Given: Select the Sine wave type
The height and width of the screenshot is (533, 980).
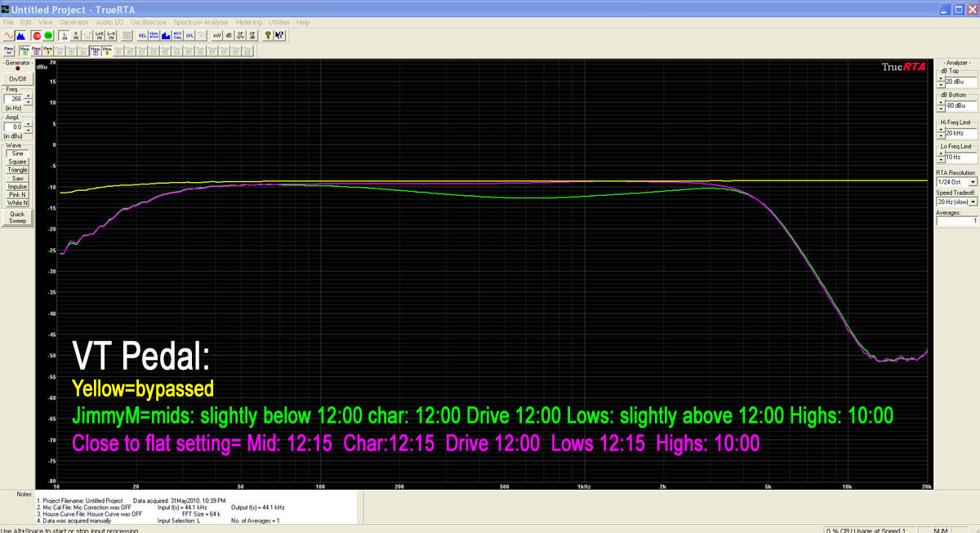Looking at the screenshot, I should click(17, 153).
